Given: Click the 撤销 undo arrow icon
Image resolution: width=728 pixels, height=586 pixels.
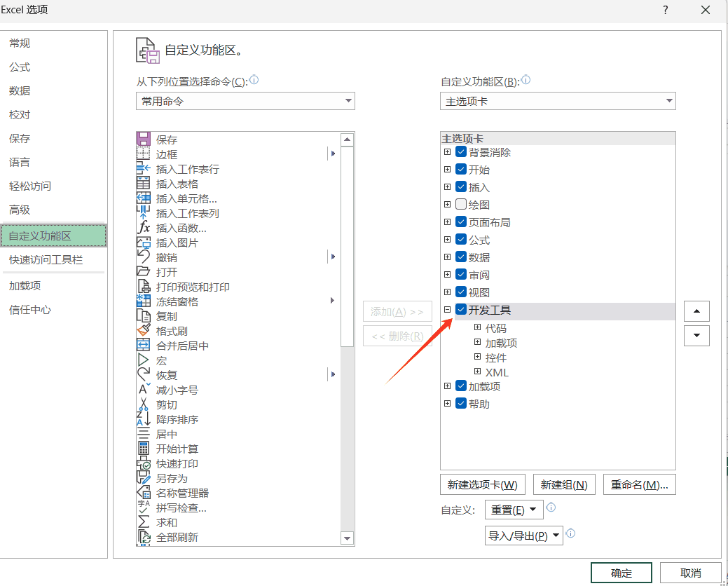Looking at the screenshot, I should coord(144,257).
